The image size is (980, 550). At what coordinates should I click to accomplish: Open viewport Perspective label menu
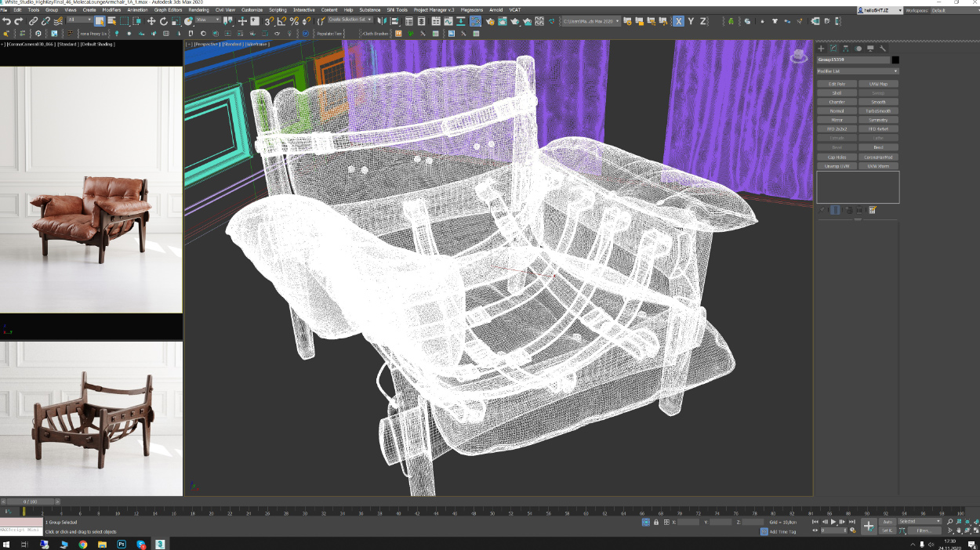click(x=207, y=45)
